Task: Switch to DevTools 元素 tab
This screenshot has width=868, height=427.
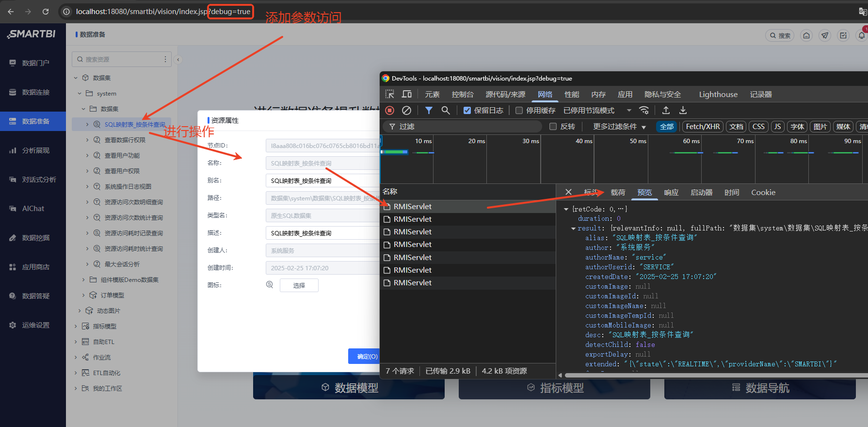Action: coord(432,95)
